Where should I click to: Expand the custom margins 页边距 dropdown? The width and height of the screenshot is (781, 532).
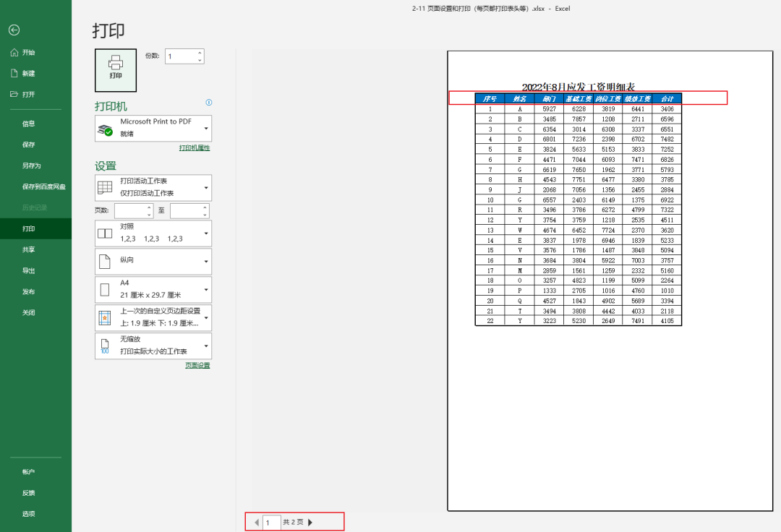[x=153, y=317]
